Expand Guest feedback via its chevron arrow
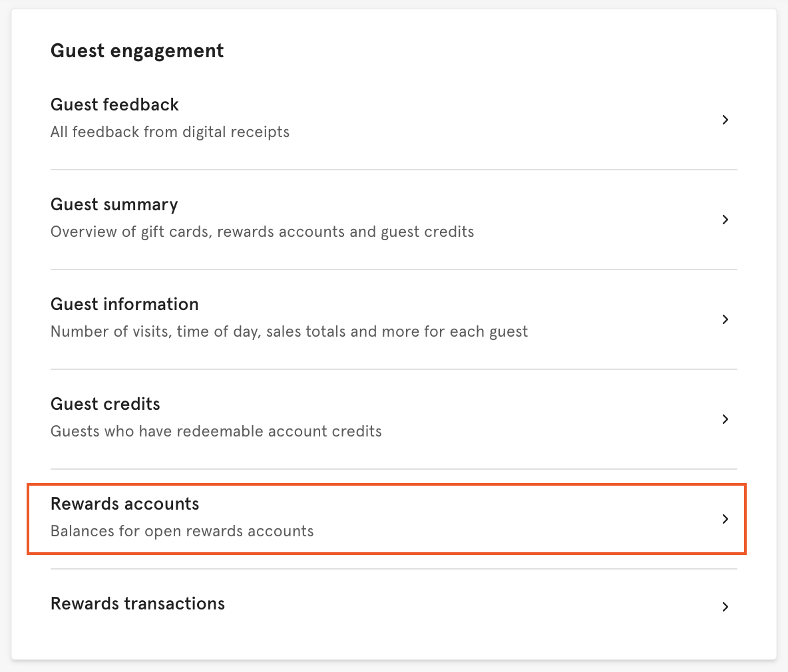 point(725,120)
